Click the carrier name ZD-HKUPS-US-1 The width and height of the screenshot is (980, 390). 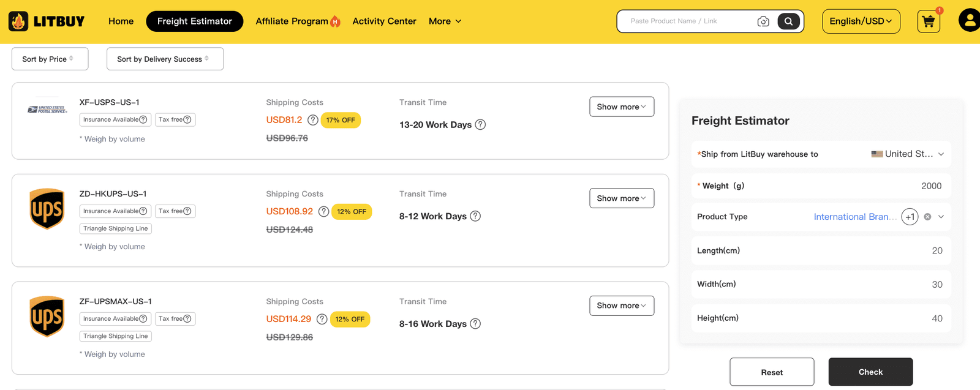[113, 194]
